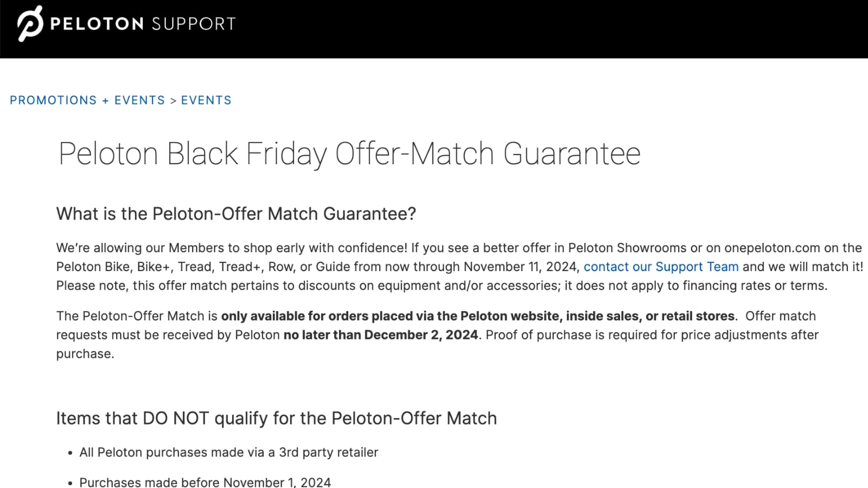Click the 'What is the Peloton-Offer Match Guarantee?' heading

(x=236, y=214)
